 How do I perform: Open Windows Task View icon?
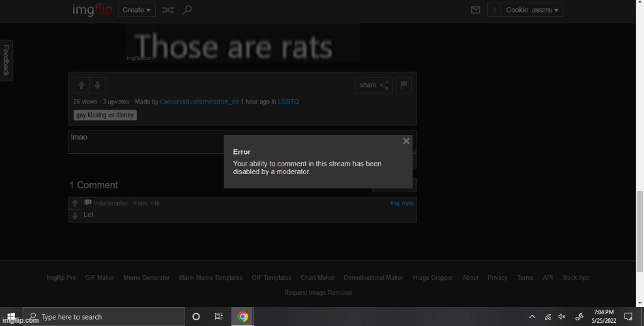click(x=219, y=317)
